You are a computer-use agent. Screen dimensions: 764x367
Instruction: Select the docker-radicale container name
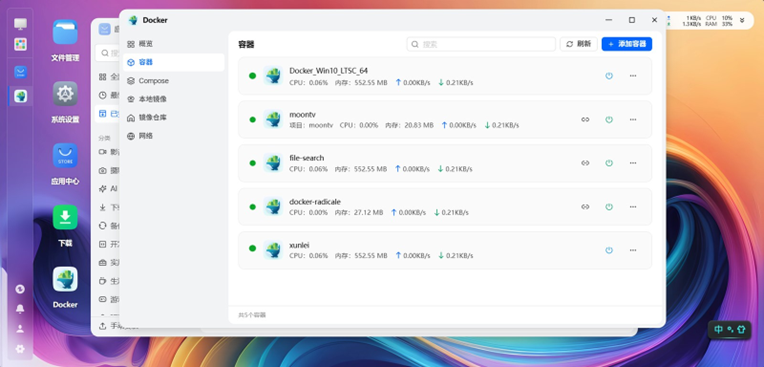(315, 202)
